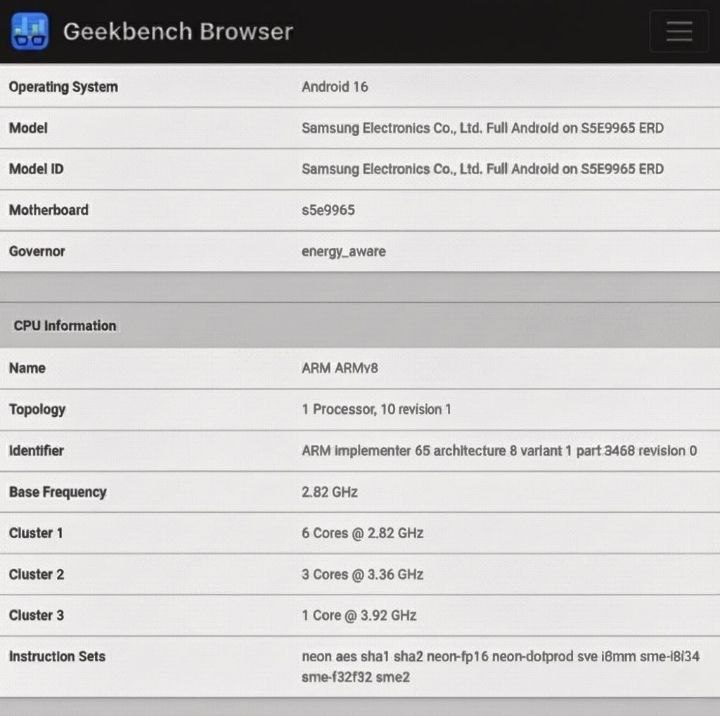720x716 pixels.
Task: Select base frequency value '2.82 GHz'
Action: 329,492
